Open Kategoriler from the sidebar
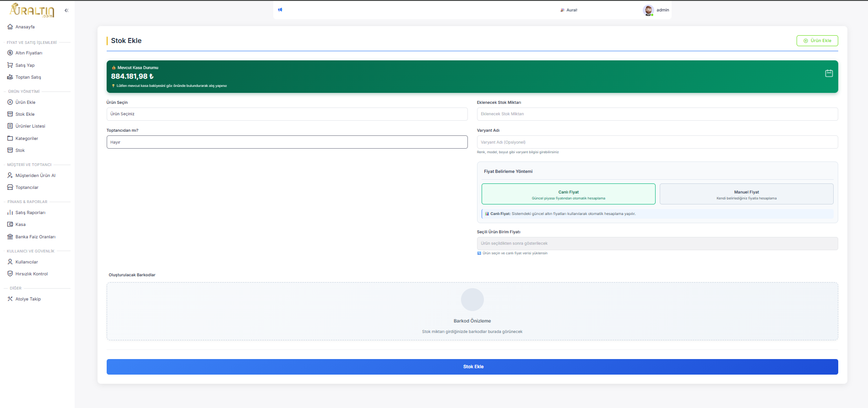The height and width of the screenshot is (408, 868). 27,139
